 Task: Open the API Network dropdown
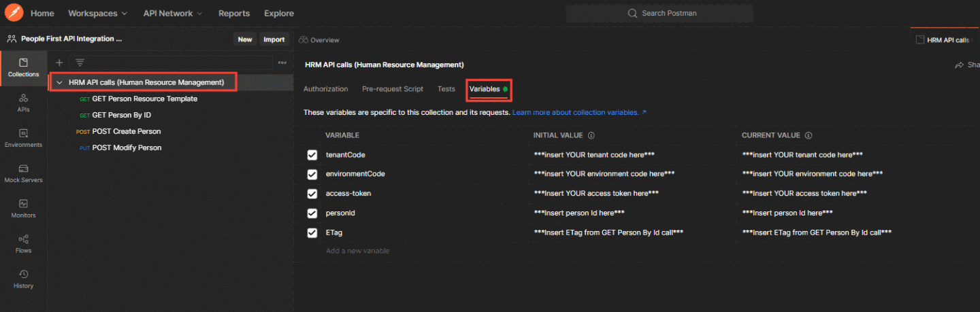click(x=173, y=13)
